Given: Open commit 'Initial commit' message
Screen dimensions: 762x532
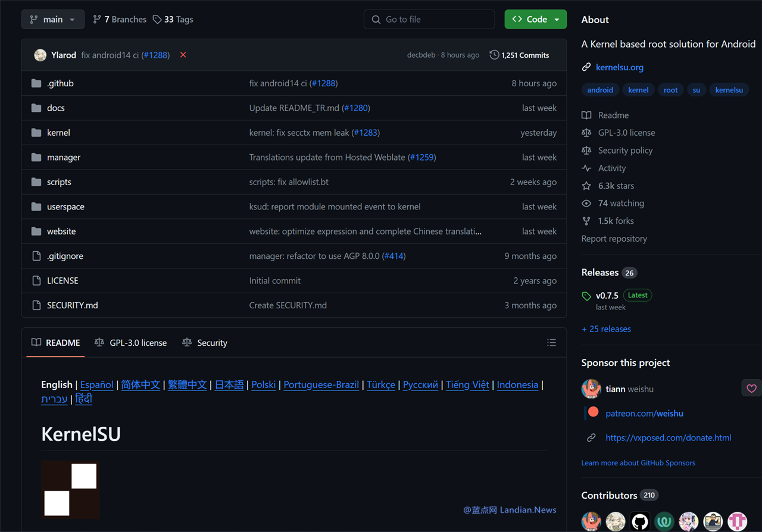Looking at the screenshot, I should click(275, 280).
